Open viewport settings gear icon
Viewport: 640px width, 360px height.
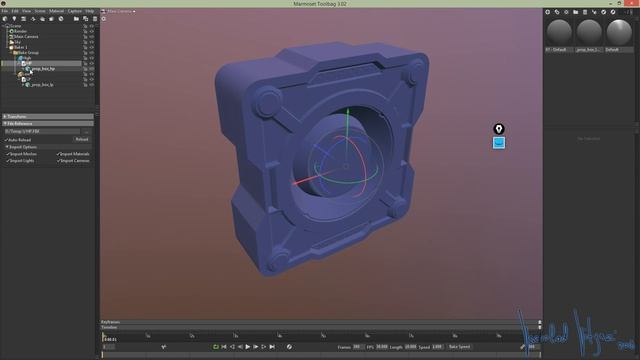click(x=104, y=19)
